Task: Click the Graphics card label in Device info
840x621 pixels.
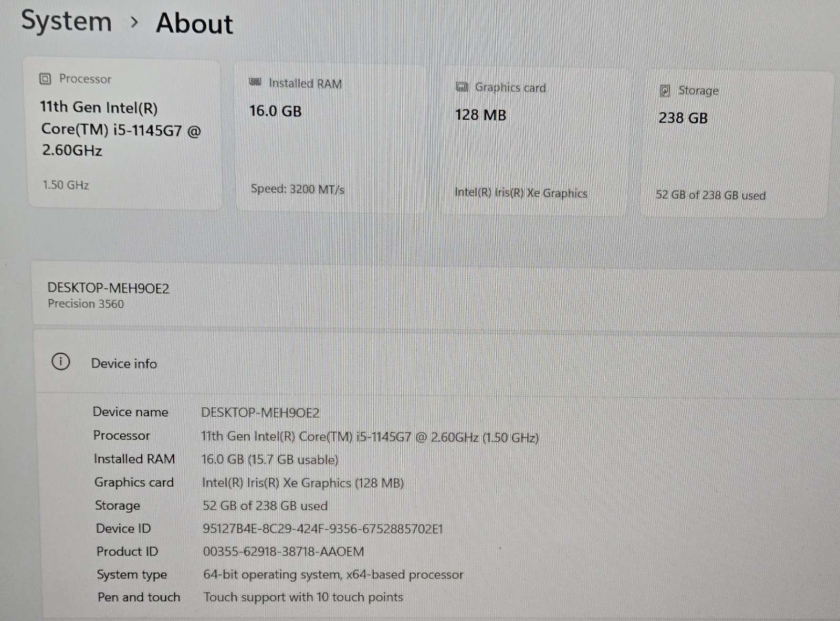Action: [134, 482]
